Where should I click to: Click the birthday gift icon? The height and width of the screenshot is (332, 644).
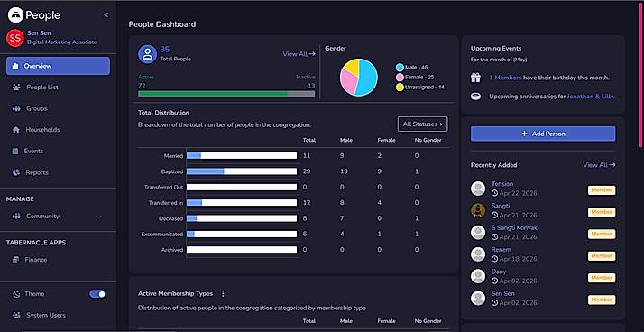point(475,78)
